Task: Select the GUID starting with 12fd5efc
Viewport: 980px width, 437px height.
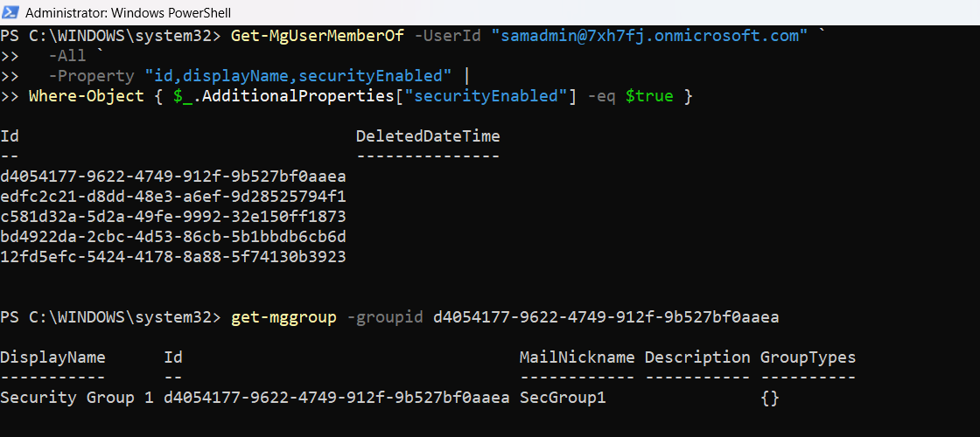Action: click(x=173, y=257)
